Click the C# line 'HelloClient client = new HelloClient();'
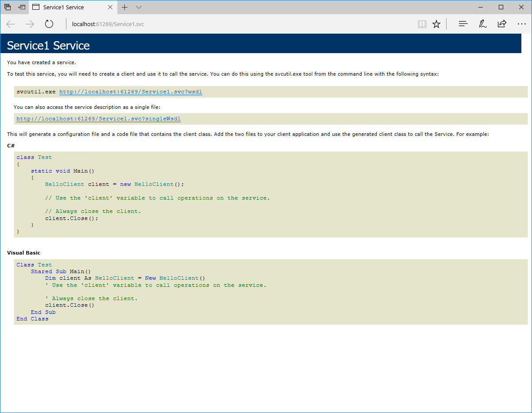The width and height of the screenshot is (532, 413). point(114,184)
